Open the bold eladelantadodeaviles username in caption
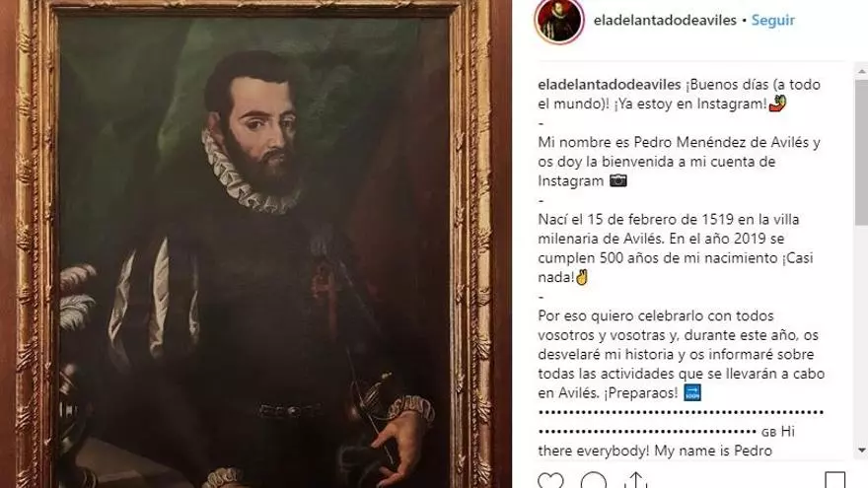 coord(609,85)
